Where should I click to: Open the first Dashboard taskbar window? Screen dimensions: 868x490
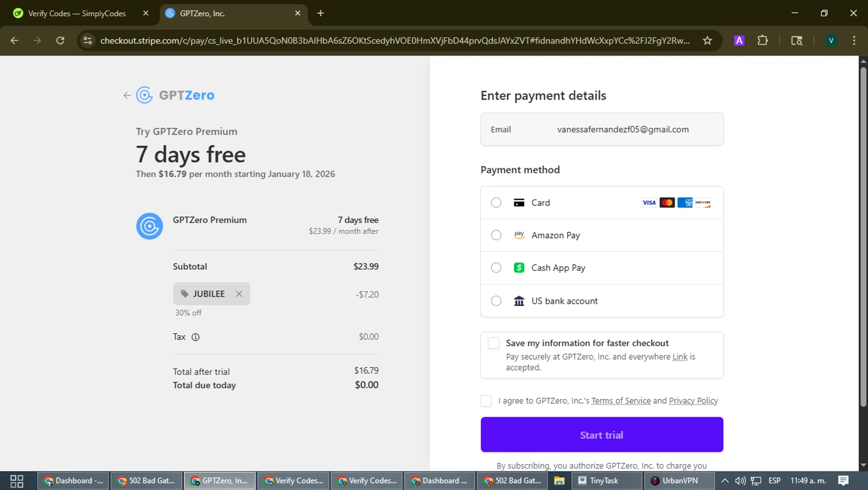(x=73, y=481)
